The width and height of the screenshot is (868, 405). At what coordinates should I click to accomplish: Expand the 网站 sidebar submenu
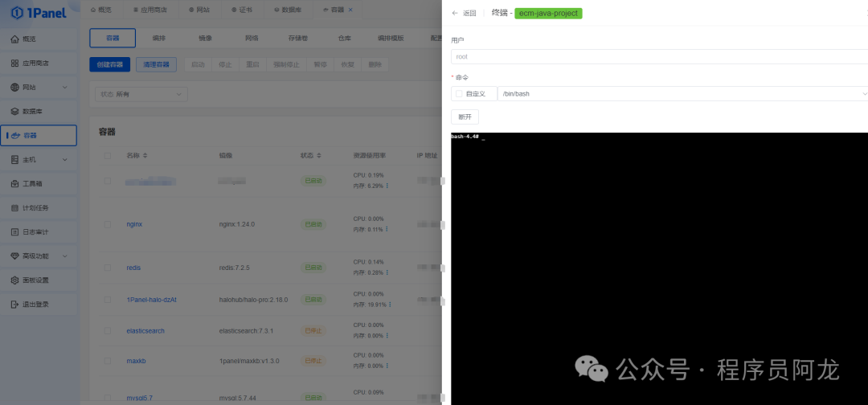(x=65, y=88)
